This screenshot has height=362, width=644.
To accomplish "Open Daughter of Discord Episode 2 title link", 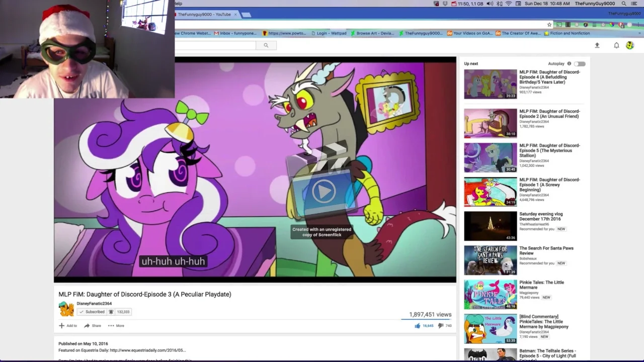I will click(549, 114).
